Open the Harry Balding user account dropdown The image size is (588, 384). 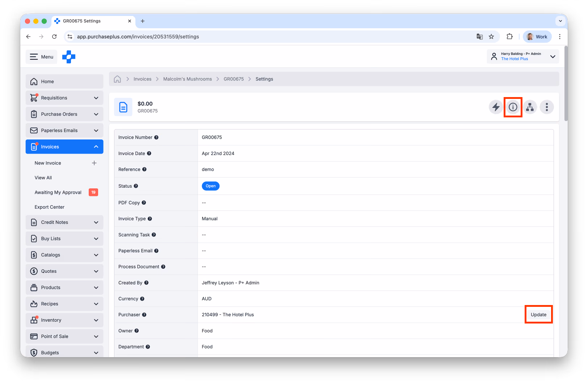pos(523,57)
